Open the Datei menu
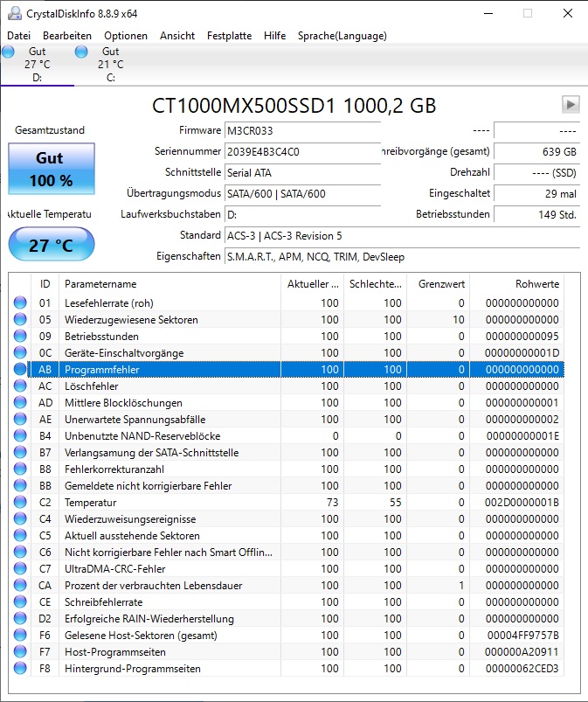 pyautogui.click(x=19, y=36)
